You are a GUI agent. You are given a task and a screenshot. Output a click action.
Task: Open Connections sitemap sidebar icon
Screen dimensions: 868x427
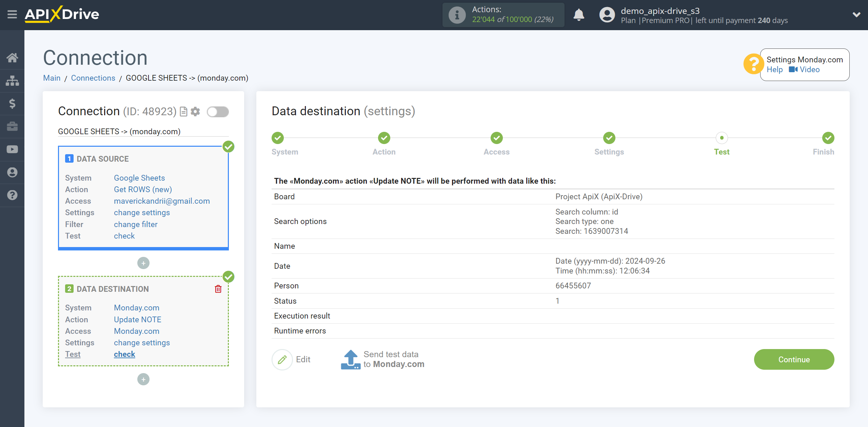tap(12, 81)
